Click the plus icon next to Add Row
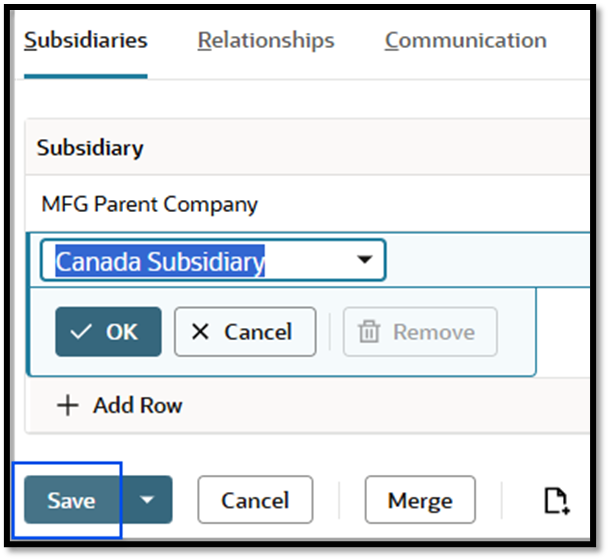Screen dimensions: 609x560 (x=67, y=405)
